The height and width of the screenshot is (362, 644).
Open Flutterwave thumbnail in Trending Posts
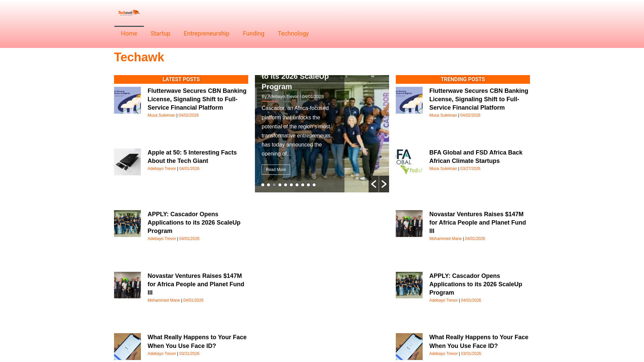pyautogui.click(x=409, y=100)
